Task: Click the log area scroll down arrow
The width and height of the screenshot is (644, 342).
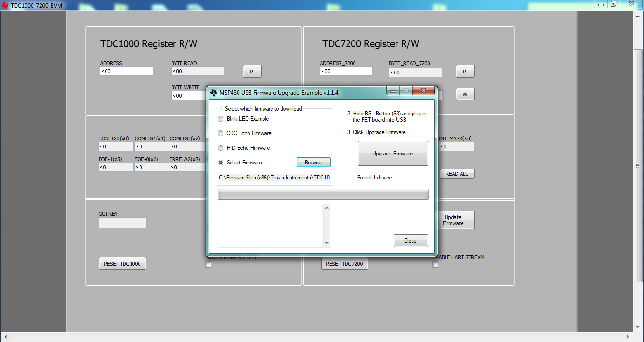Action: (x=327, y=243)
